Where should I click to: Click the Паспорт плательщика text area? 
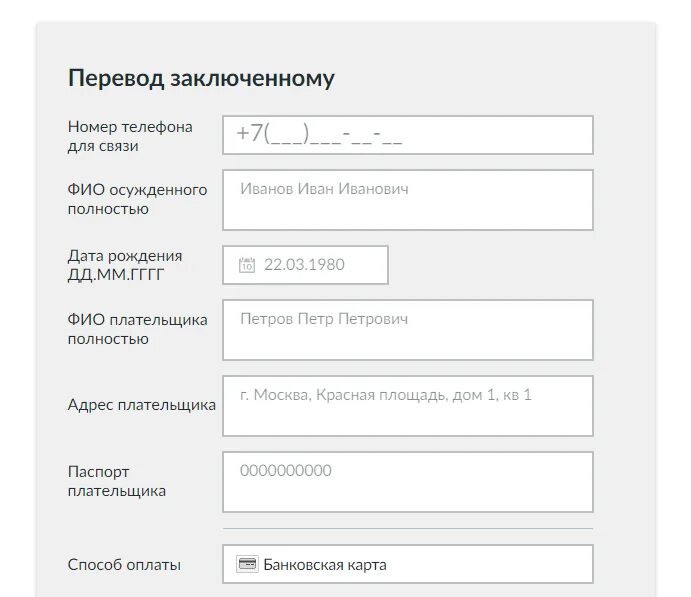coord(408,482)
